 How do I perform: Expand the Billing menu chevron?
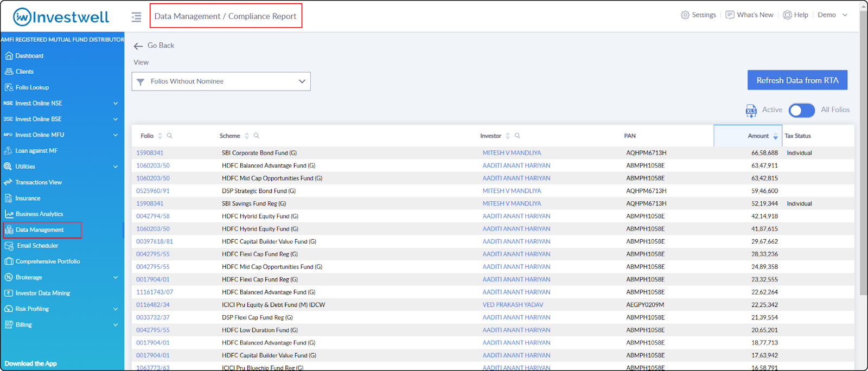[116, 325]
